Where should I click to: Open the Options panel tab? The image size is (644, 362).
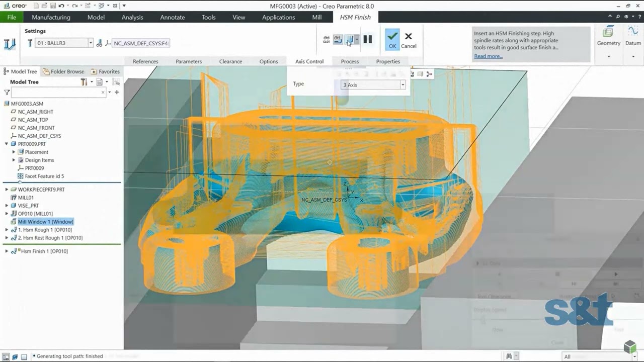269,61
